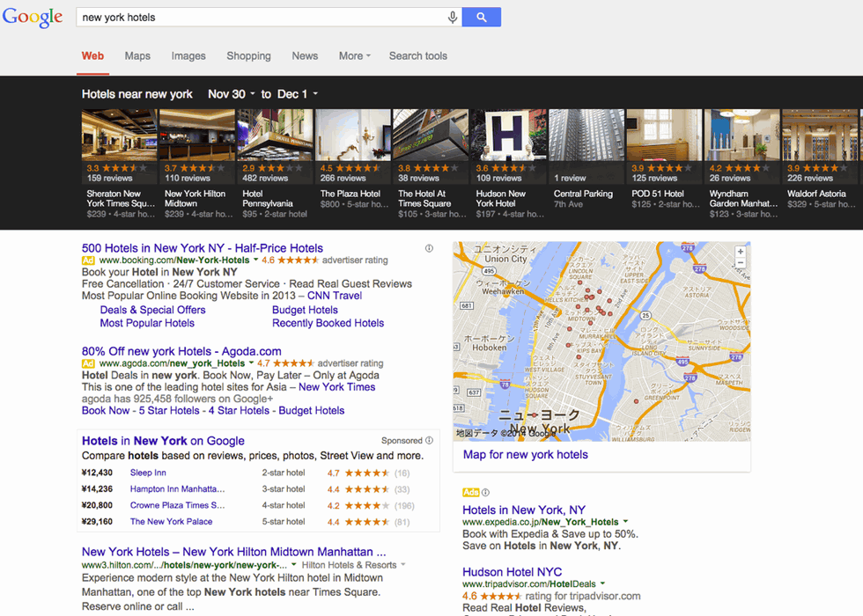
Task: Open Sleep Inn hotel listing
Action: coord(148,473)
